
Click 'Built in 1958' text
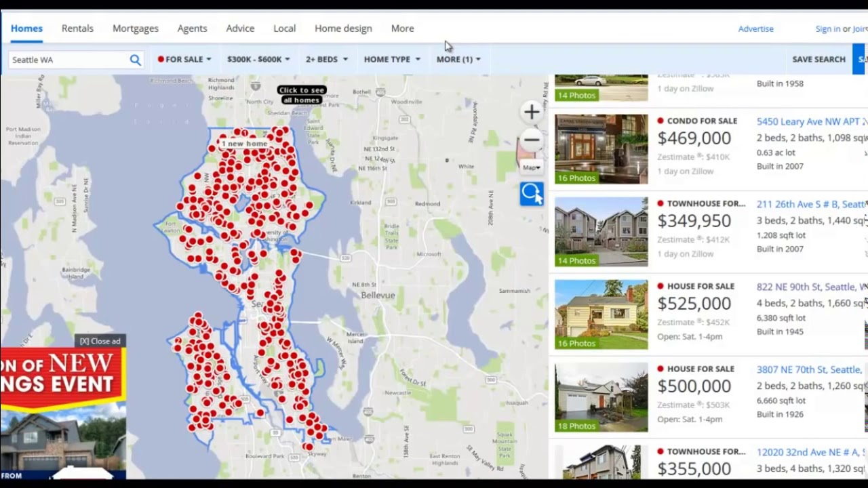click(x=780, y=83)
